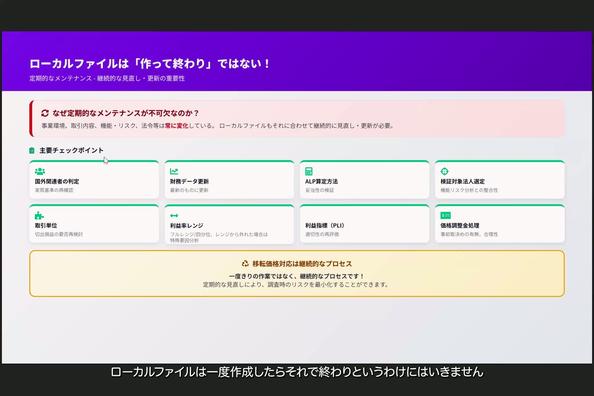The width and height of the screenshot is (594, 396).
Task: Select the 検証対象法人選定 card title
Action: click(463, 182)
